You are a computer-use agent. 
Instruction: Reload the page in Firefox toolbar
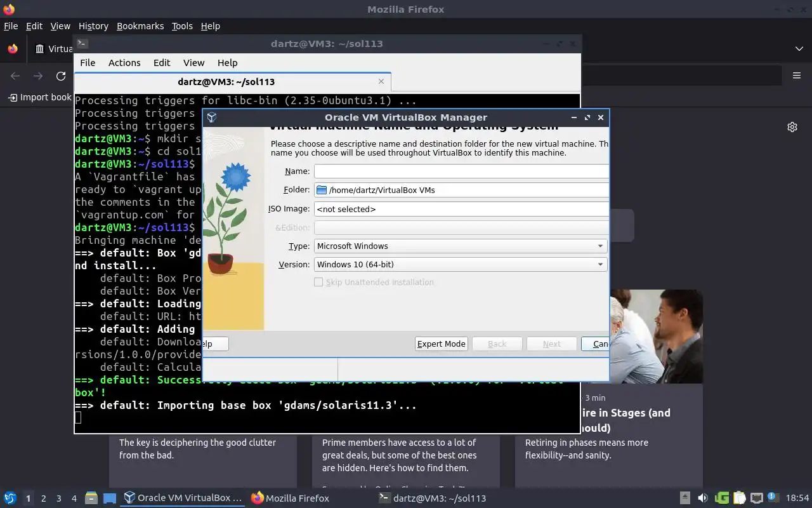click(x=61, y=76)
